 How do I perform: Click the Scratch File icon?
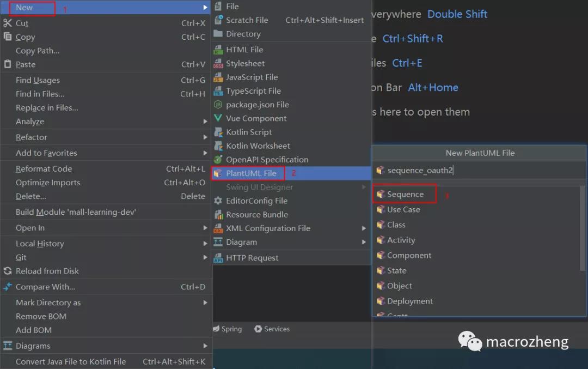point(218,20)
